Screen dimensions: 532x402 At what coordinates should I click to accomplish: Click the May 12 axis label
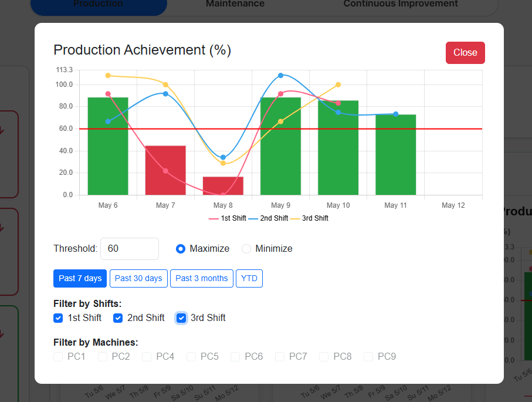click(x=453, y=205)
